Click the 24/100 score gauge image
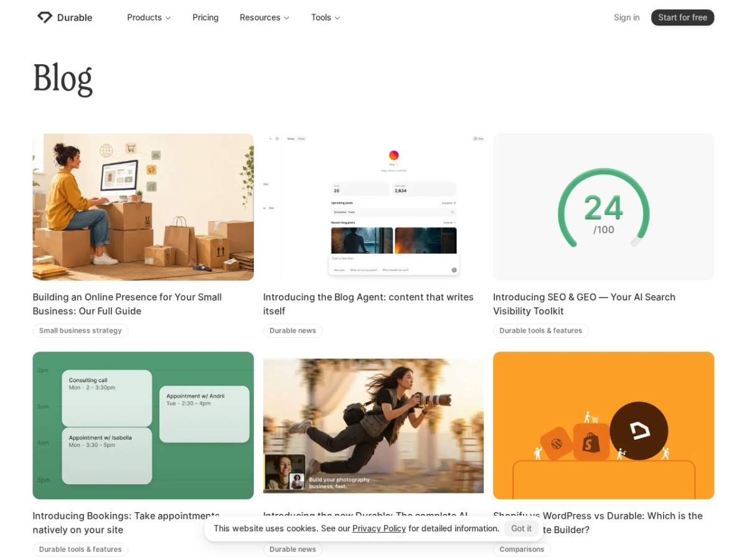The image size is (747, 560). click(604, 207)
